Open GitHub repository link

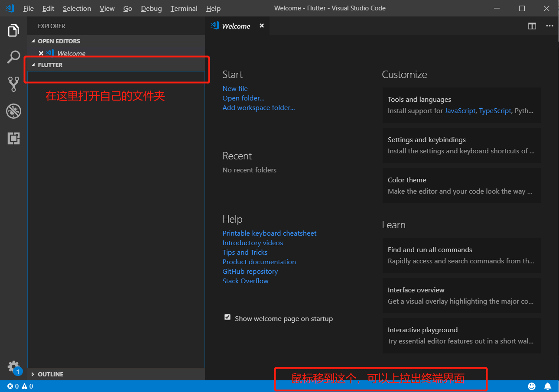coord(250,271)
